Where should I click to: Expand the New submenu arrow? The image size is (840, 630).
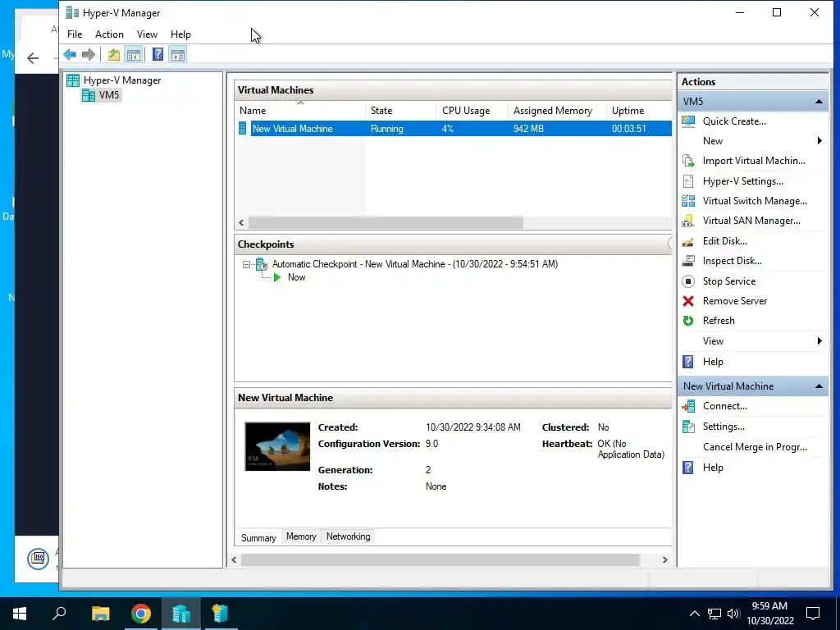[819, 141]
